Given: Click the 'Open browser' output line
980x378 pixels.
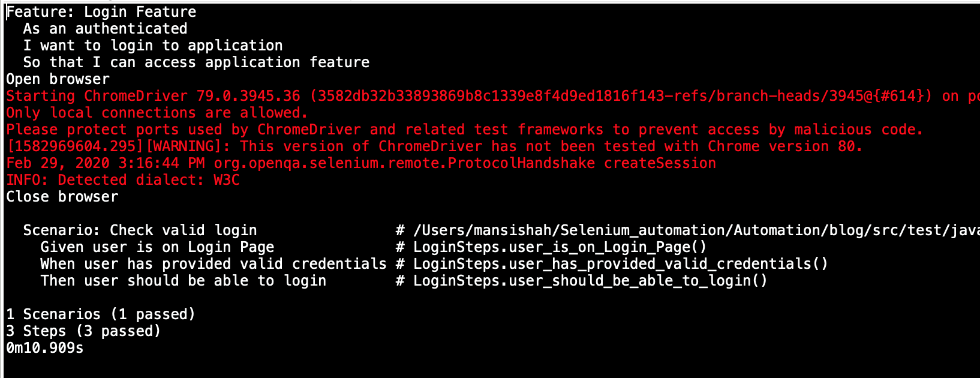Looking at the screenshot, I should pos(58,79).
